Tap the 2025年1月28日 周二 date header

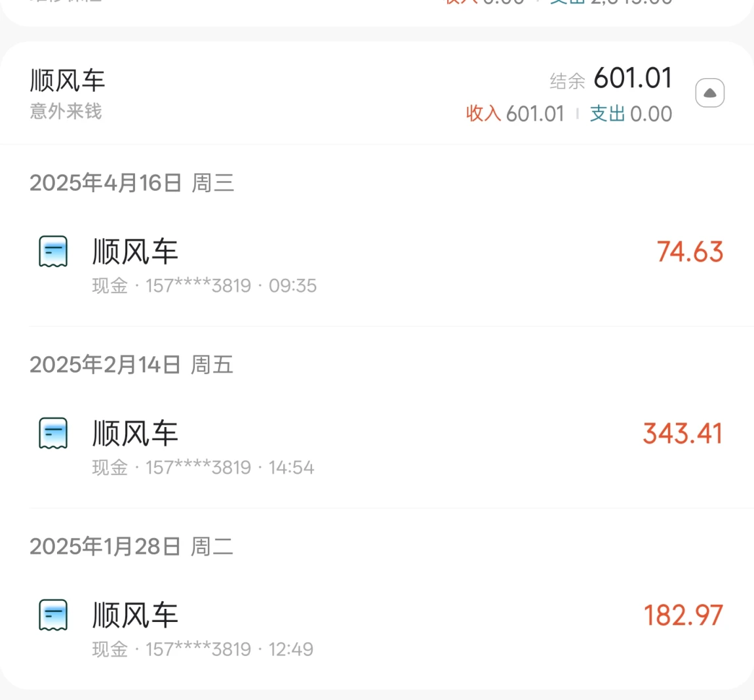(131, 547)
